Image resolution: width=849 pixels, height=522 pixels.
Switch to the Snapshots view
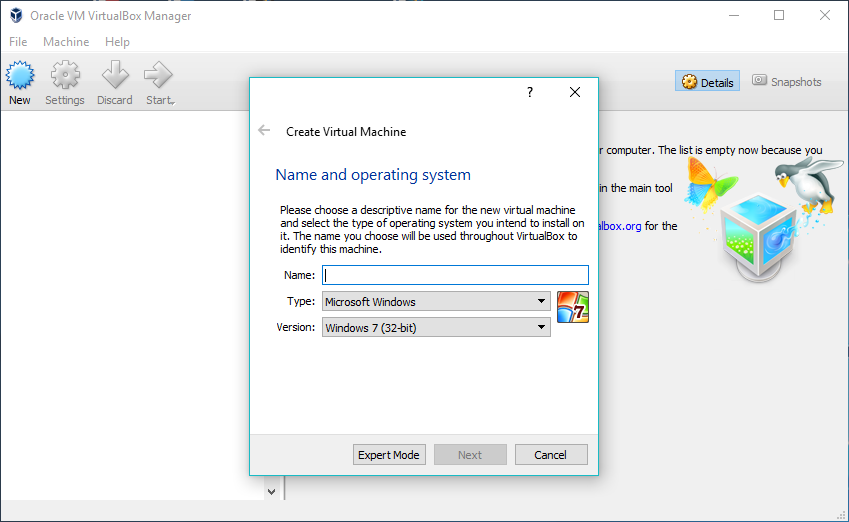point(787,82)
